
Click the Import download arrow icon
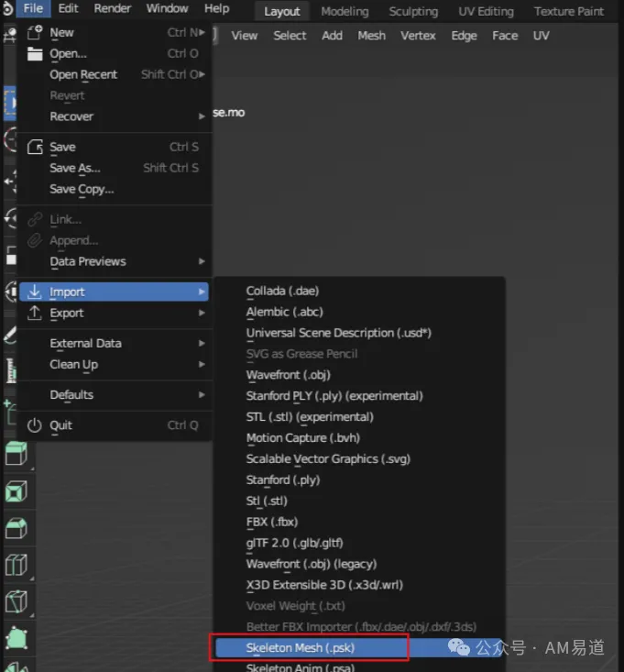tap(34, 292)
